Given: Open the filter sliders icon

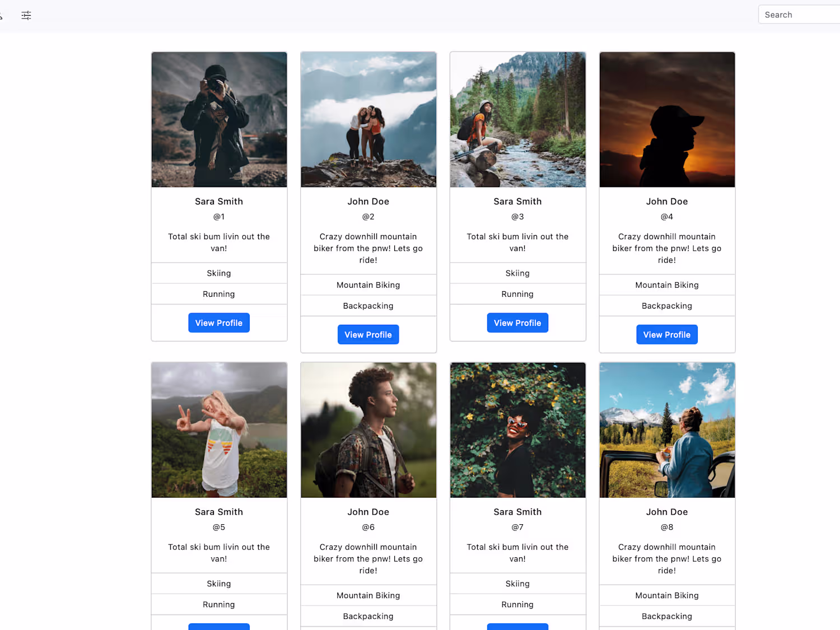Looking at the screenshot, I should pyautogui.click(x=26, y=15).
